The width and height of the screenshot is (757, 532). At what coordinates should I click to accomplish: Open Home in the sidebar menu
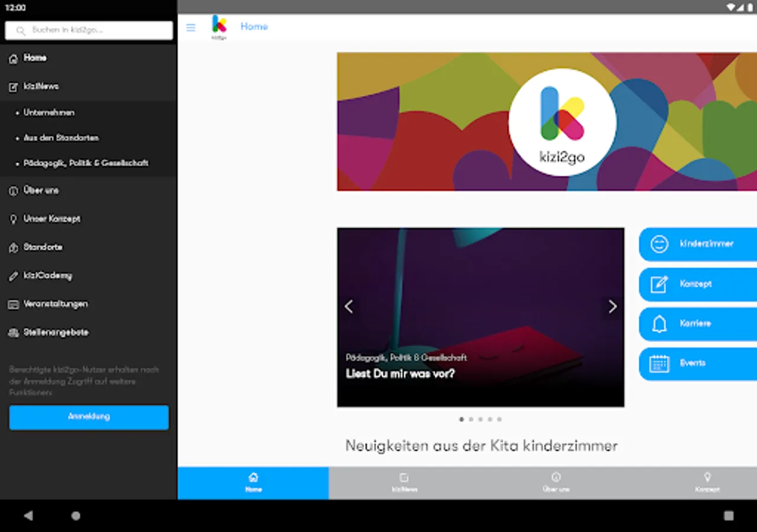coord(89,58)
